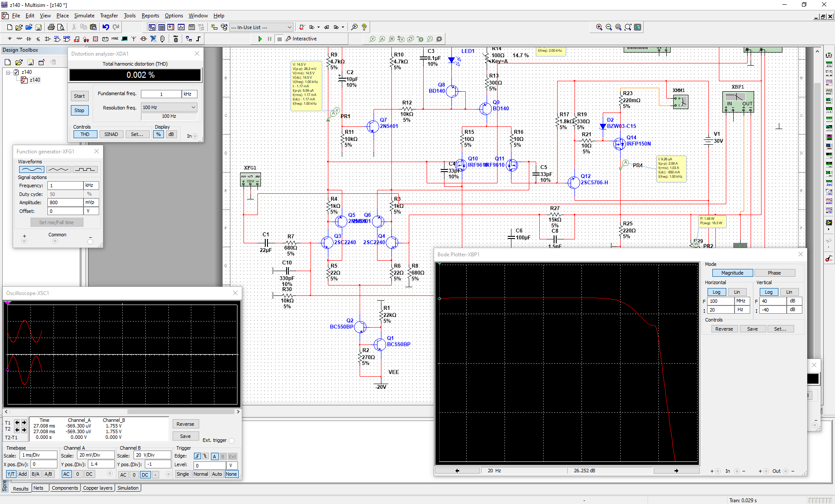Collapse the z140 tree node
Viewport: 835px width, 504px height.
tap(8, 72)
